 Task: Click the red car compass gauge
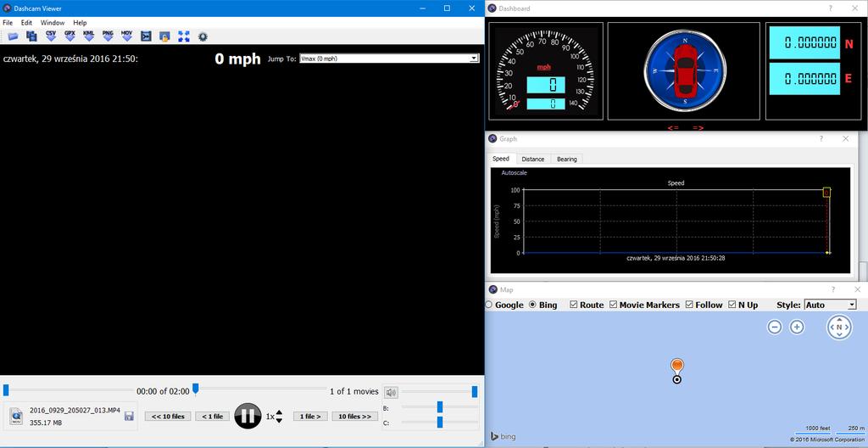(685, 70)
